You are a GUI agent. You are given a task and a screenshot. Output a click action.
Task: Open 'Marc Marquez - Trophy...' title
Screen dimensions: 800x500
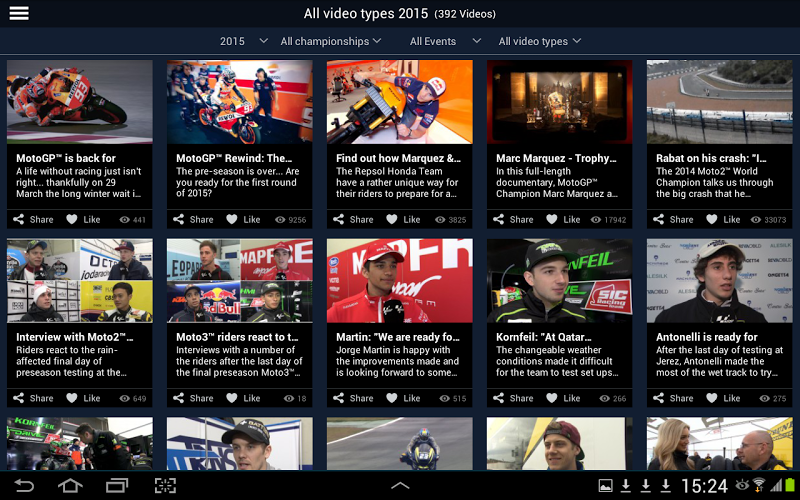pos(556,158)
